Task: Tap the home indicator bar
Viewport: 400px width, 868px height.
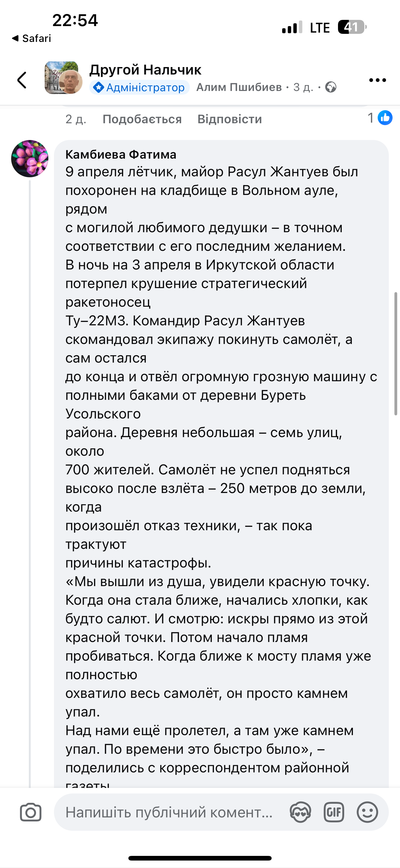Action: coord(200,858)
